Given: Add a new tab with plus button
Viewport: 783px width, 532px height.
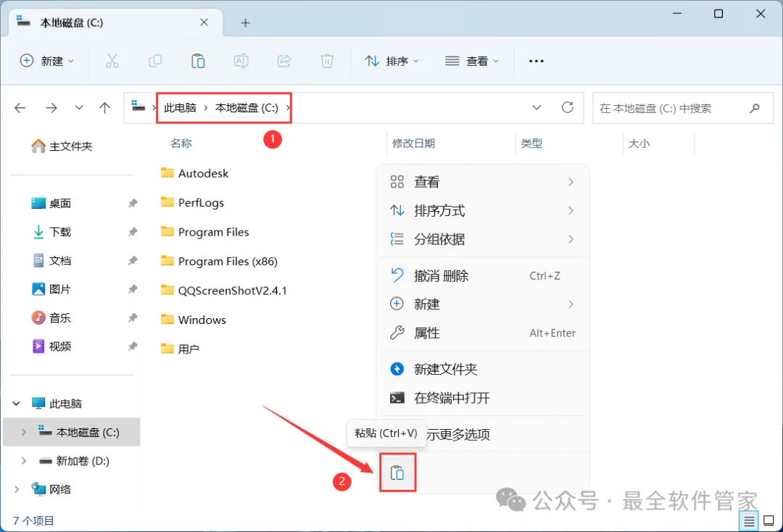Looking at the screenshot, I should 245,22.
